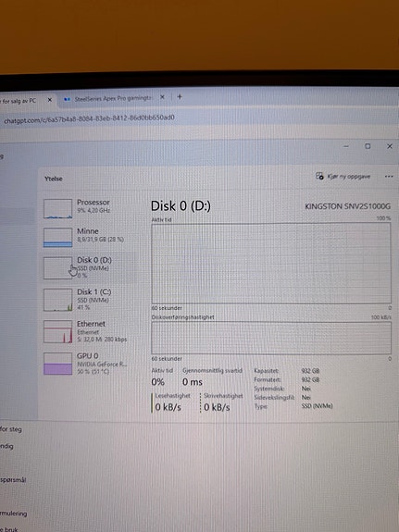The height and width of the screenshot is (532, 399).
Task: Select the Prosessor performance graph thumbnail
Action: pos(57,208)
